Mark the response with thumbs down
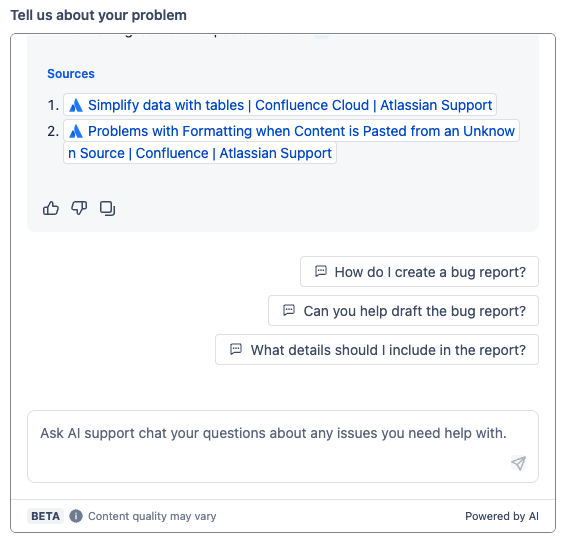567x540 pixels. [x=79, y=208]
